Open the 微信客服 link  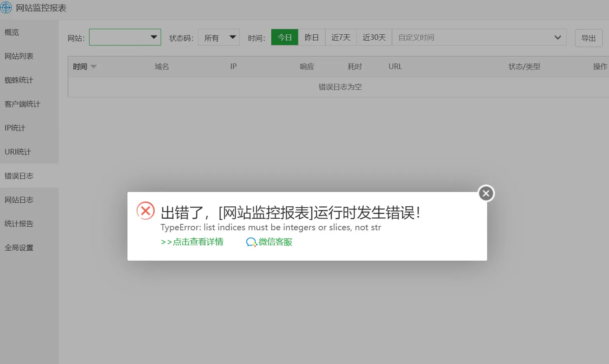click(x=275, y=242)
